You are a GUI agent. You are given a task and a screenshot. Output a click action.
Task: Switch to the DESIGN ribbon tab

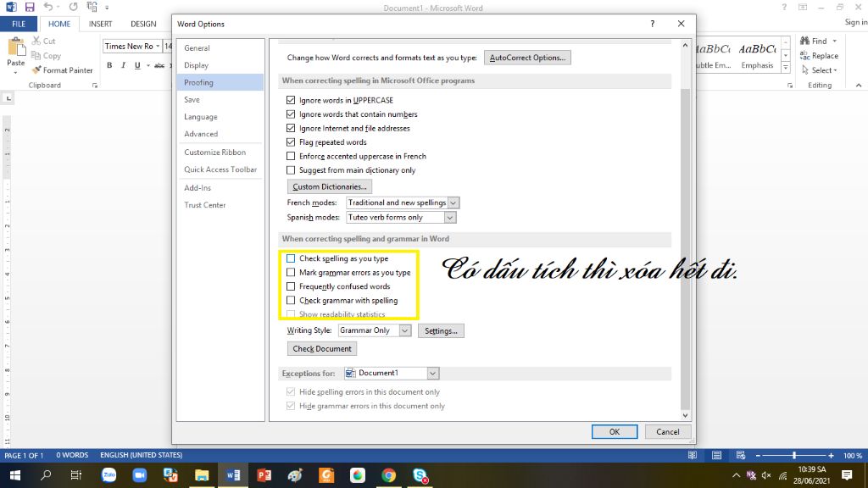pyautogui.click(x=143, y=24)
